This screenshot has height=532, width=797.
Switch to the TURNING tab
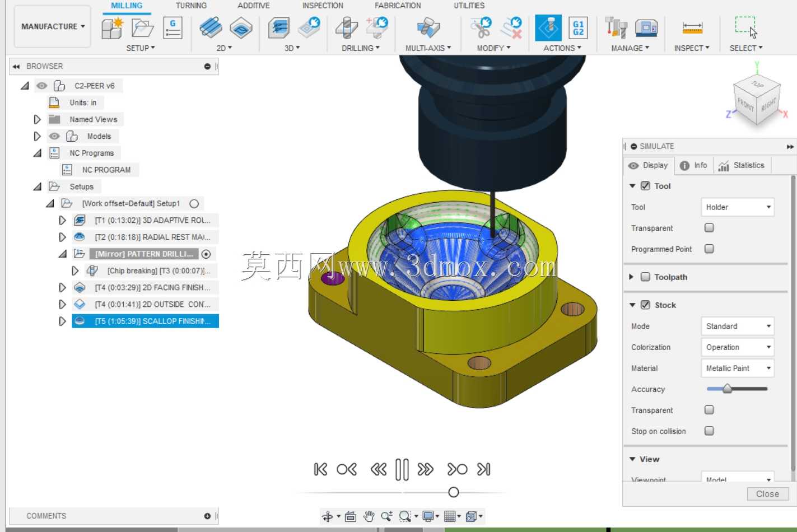[x=191, y=6]
